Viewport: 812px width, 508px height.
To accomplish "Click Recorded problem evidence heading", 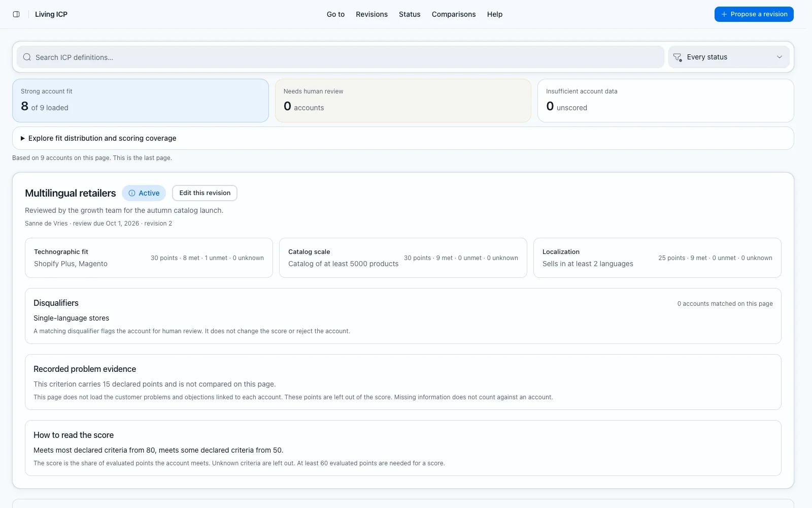I will point(85,369).
